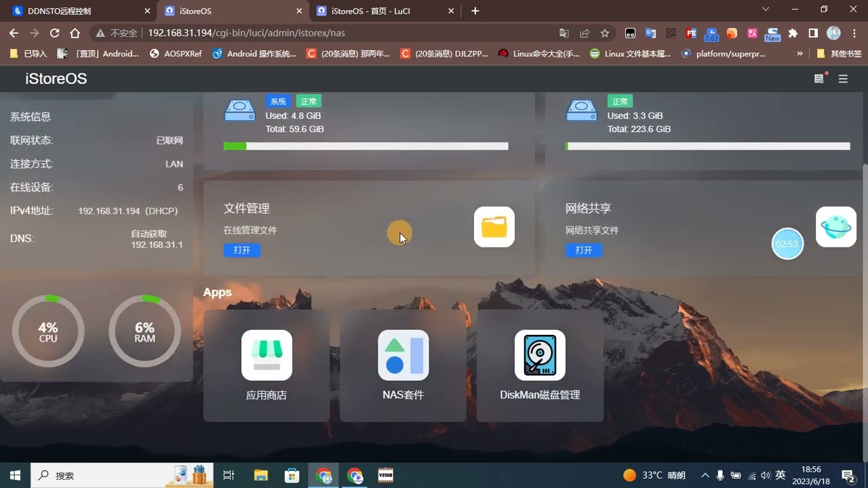This screenshot has height=488, width=868.
Task: Open the NAS套件 app tile
Action: (x=403, y=366)
